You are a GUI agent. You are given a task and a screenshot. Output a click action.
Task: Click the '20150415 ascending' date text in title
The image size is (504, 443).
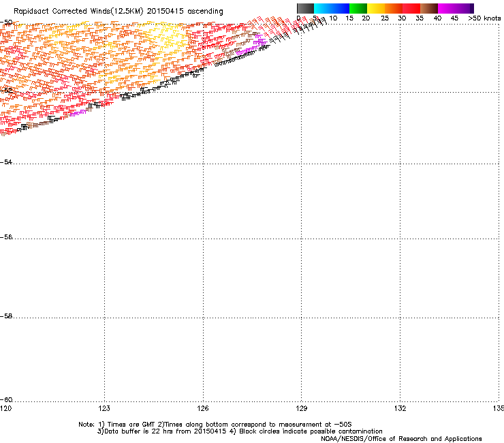click(x=185, y=12)
